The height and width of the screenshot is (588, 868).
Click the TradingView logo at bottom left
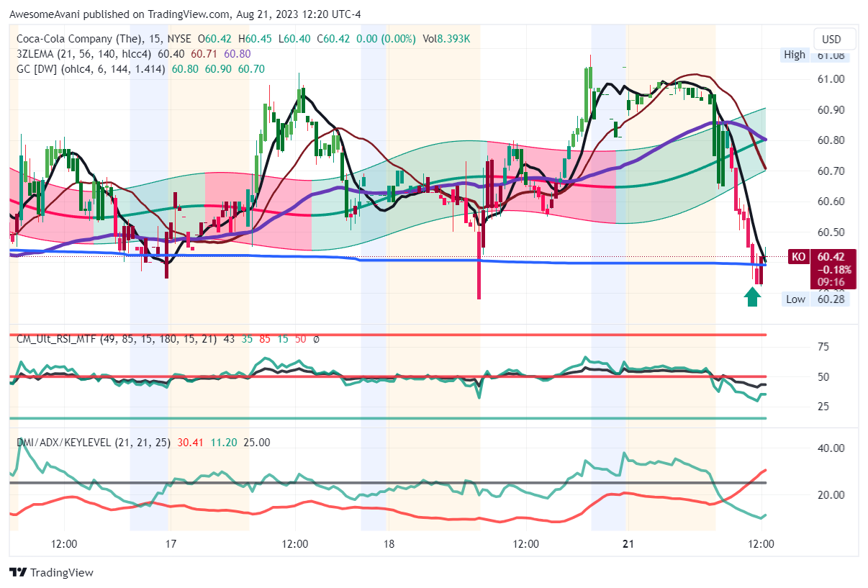point(51,573)
